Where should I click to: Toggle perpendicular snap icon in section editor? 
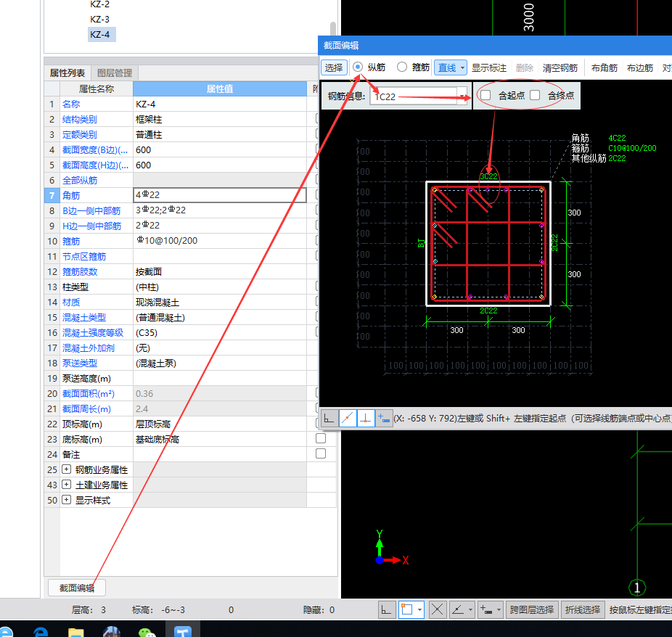pyautogui.click(x=366, y=418)
